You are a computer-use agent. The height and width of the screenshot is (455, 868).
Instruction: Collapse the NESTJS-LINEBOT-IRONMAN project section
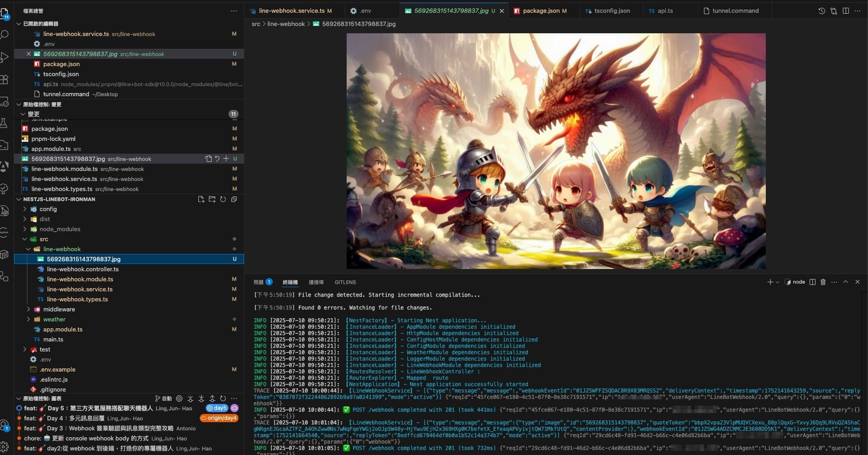(x=19, y=199)
